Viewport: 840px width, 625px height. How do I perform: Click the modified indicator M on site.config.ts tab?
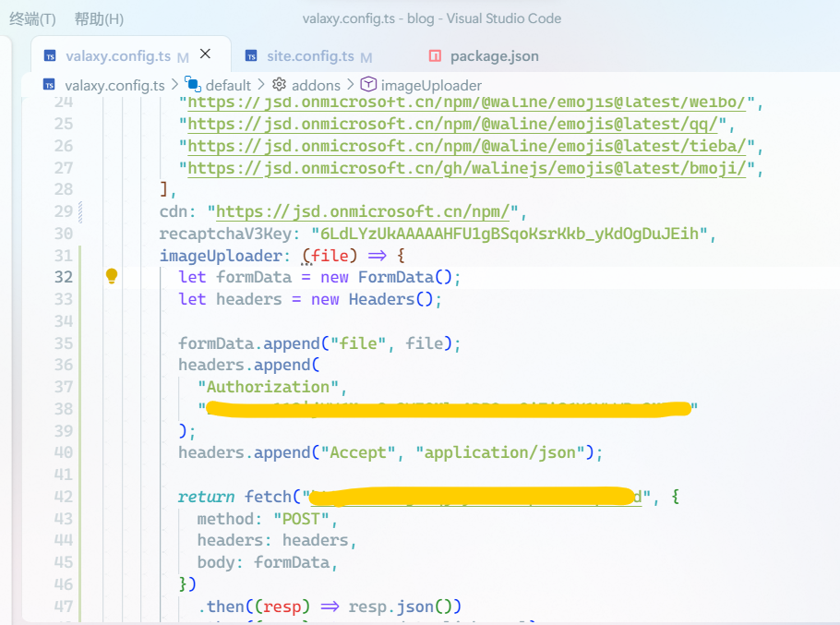tap(365, 56)
